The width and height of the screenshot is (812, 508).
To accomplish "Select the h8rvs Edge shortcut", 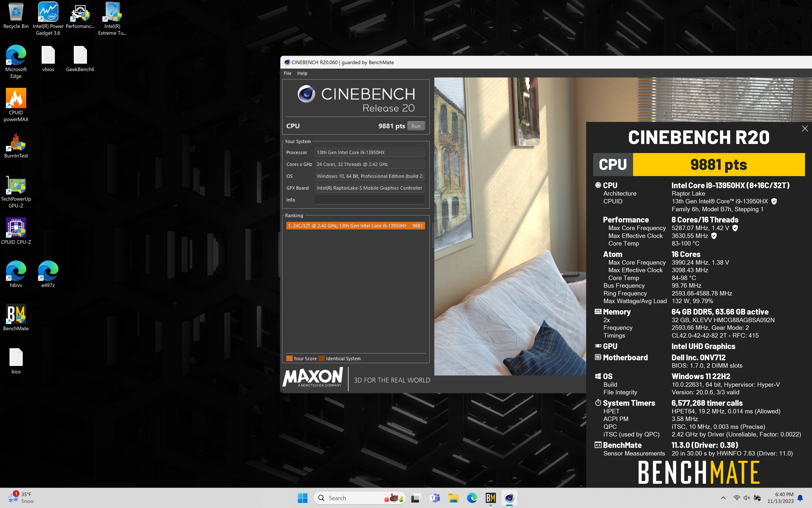I will 16,274.
